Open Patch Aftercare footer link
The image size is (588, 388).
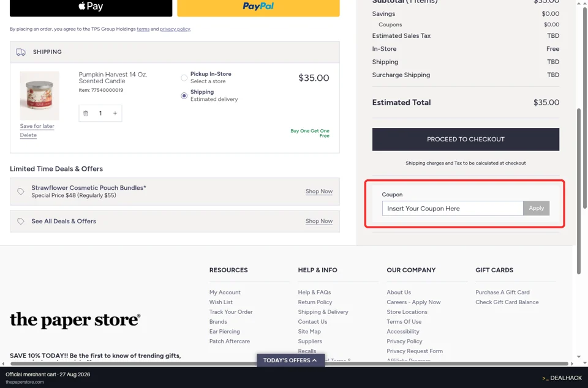point(230,341)
